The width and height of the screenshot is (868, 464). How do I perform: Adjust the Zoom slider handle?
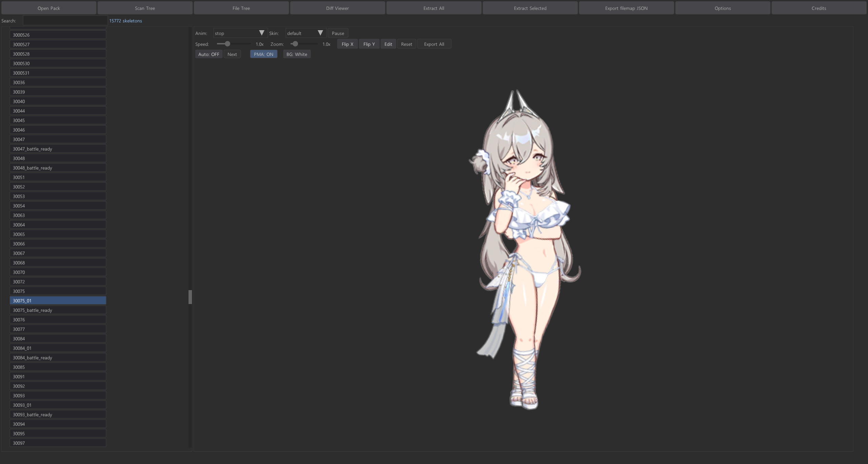[295, 44]
